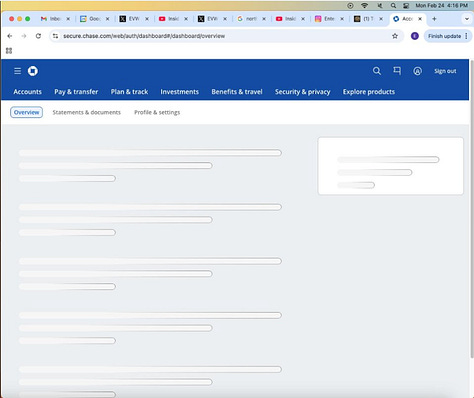Reload the Chase dashboard page
The width and height of the screenshot is (474, 398).
pyautogui.click(x=38, y=36)
